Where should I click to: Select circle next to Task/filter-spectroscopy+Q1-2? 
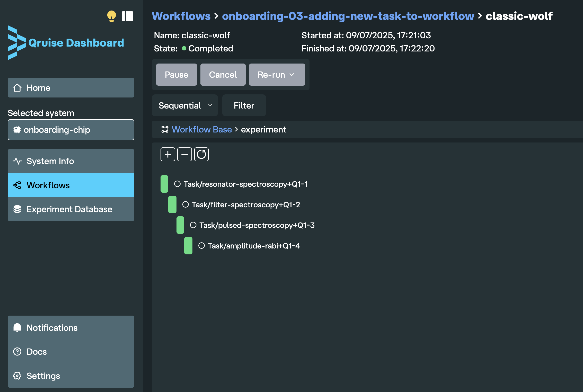click(x=185, y=204)
